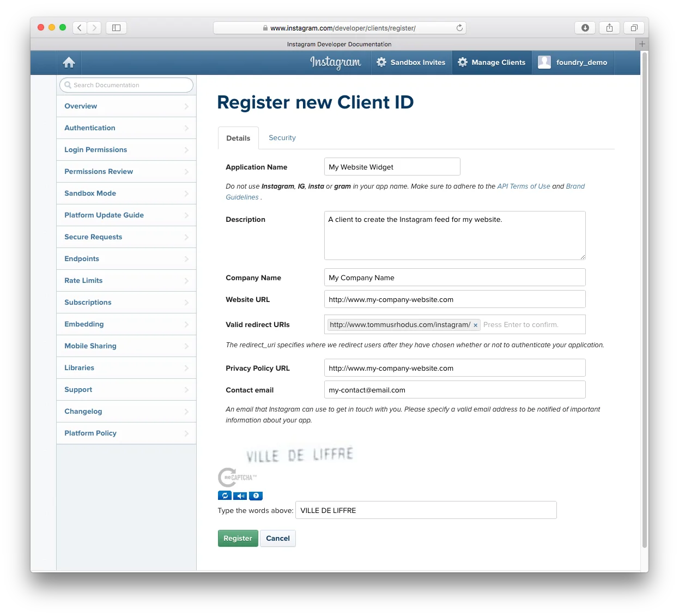Expand Libraries chevron
The width and height of the screenshot is (679, 616).
coord(186,368)
